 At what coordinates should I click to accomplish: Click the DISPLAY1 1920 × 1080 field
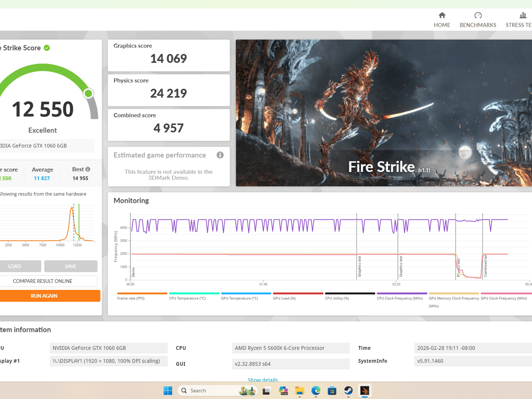[109, 361]
